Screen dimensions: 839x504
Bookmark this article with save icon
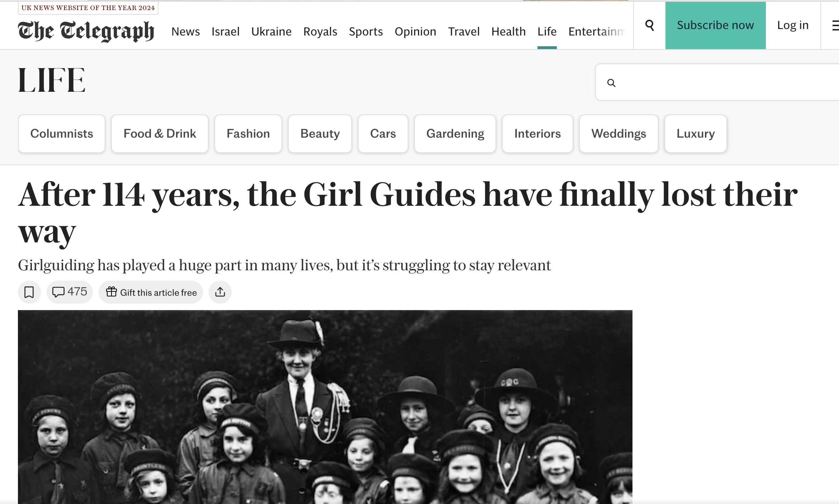29,292
